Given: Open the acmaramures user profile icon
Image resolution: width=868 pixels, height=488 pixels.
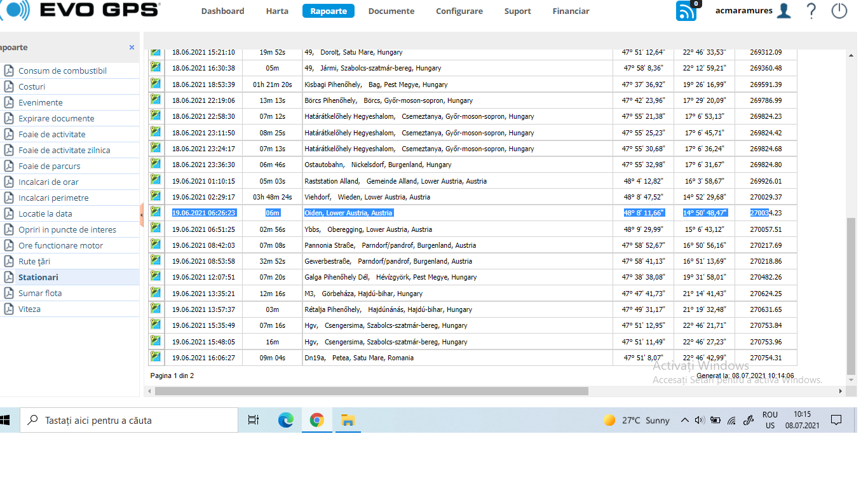Looking at the screenshot, I should coord(783,11).
